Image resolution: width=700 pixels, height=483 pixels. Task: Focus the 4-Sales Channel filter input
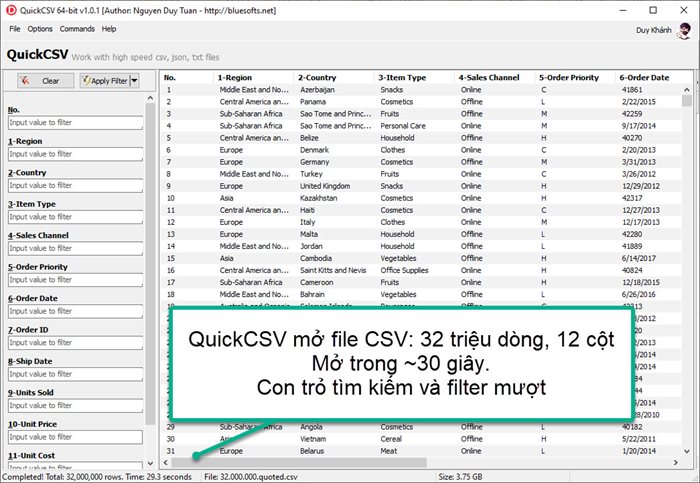pos(75,249)
